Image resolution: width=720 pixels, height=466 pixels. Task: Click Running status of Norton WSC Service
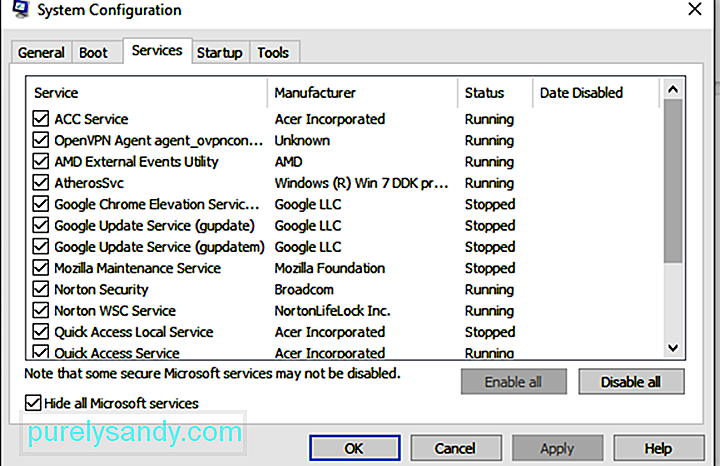click(x=489, y=311)
